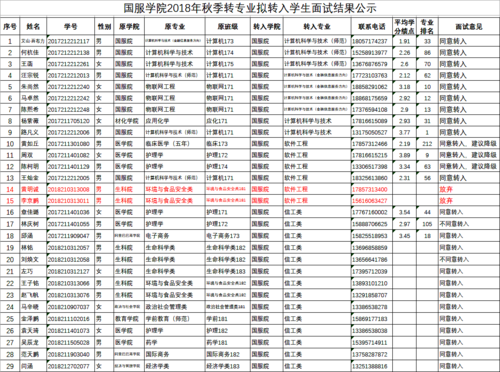Click 同意转入、建议降级 in row 12
500x372 pixels.
click(468, 166)
